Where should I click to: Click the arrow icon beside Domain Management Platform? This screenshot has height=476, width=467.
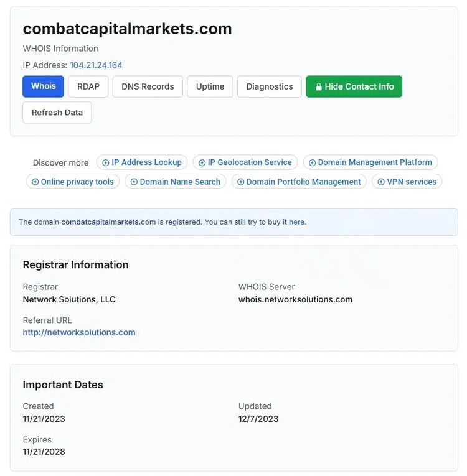click(x=312, y=163)
